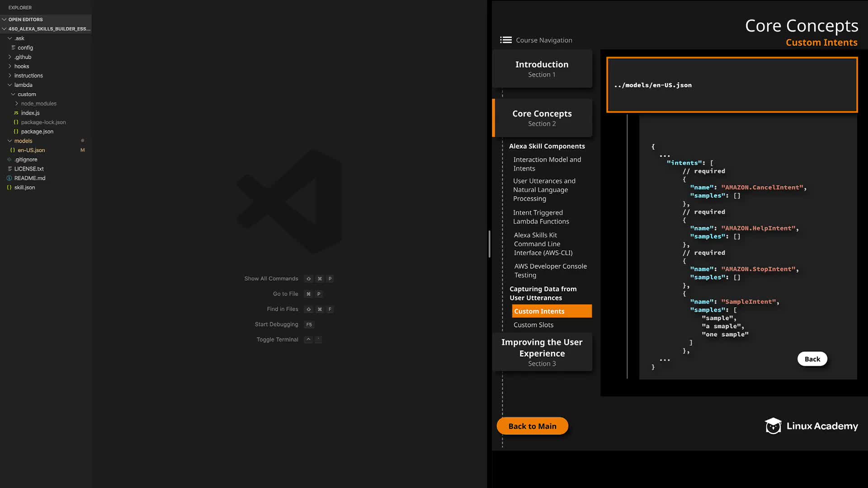Click the Course Navigation hamburger icon
This screenshot has height=488, width=868.
point(505,40)
